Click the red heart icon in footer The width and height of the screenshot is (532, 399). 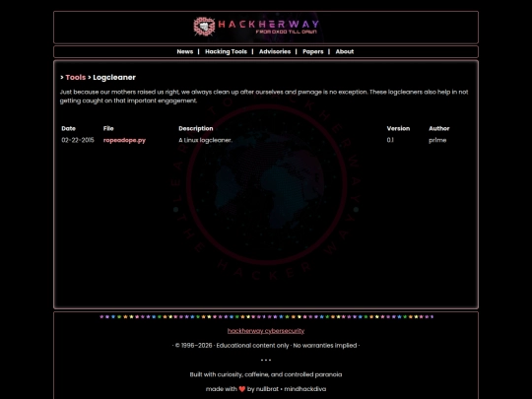click(x=242, y=389)
